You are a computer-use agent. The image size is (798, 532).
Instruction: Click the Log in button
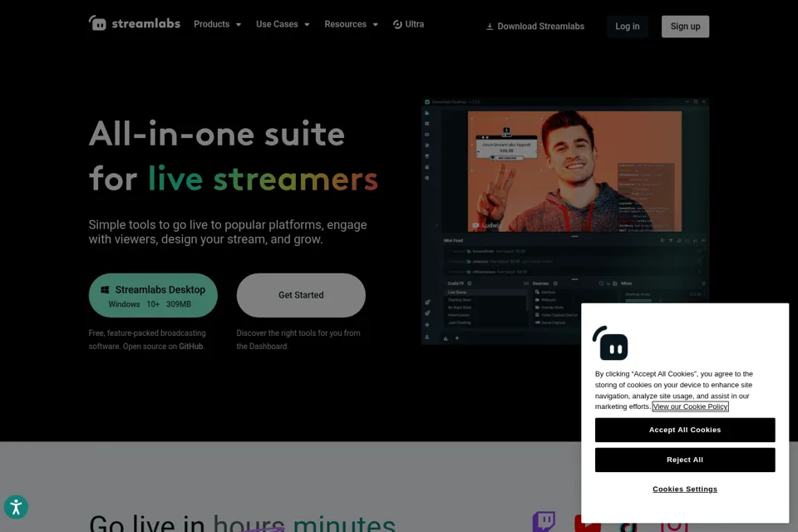(627, 27)
